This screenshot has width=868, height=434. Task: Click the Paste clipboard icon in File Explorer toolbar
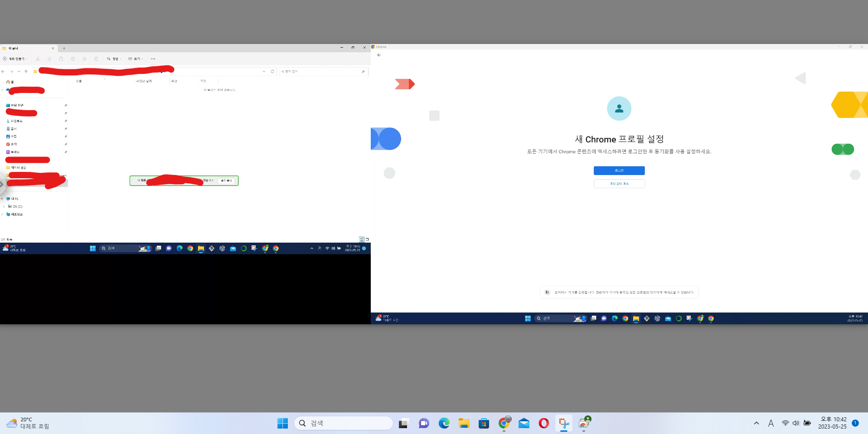click(x=61, y=59)
